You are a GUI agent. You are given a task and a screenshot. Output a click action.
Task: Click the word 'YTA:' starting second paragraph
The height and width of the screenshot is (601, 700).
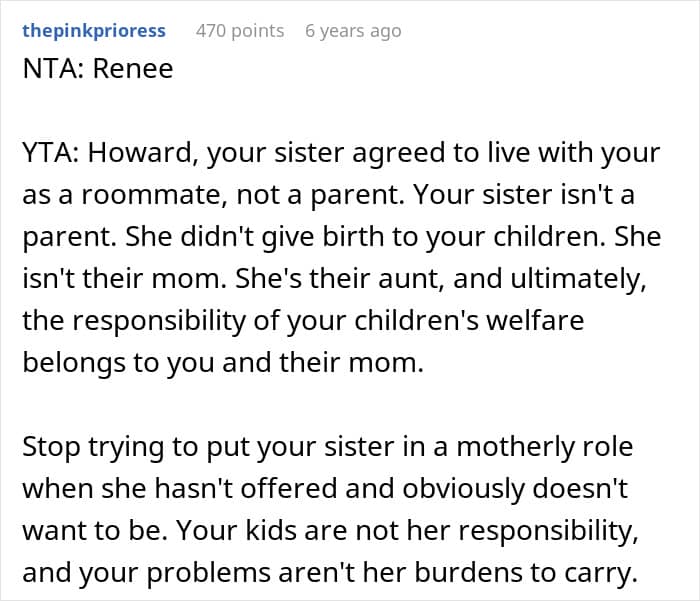pyautogui.click(x=46, y=154)
